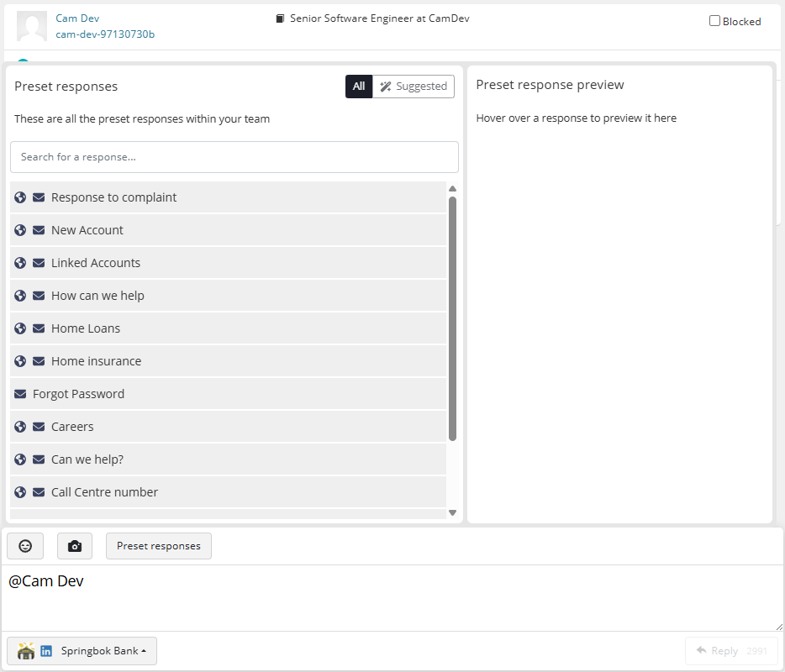Select the Call Centre number preset response
This screenshot has width=785, height=672.
[x=229, y=492]
